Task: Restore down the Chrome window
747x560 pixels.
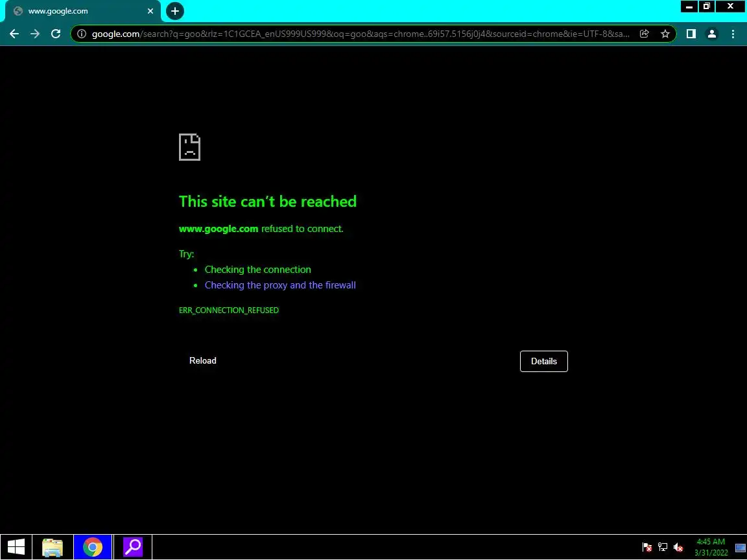Action: [707, 6]
